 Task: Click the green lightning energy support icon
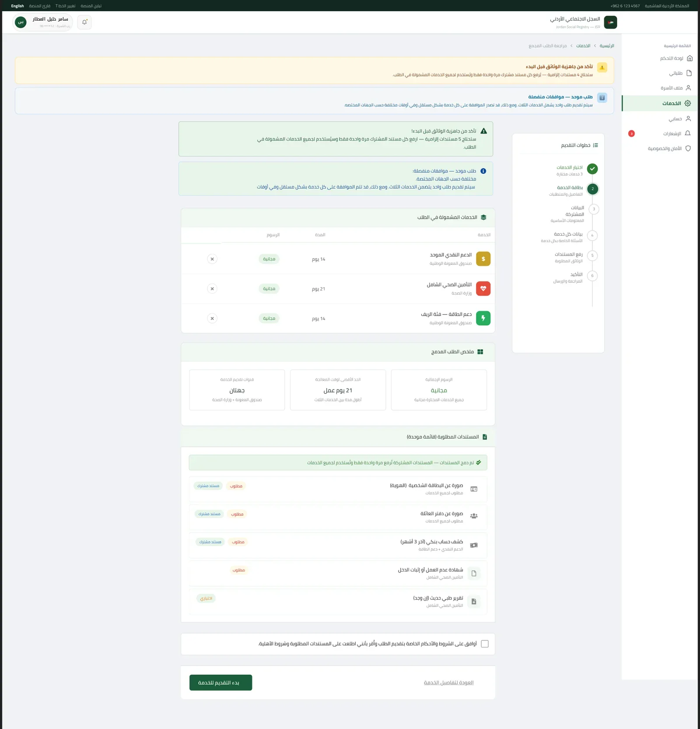click(x=483, y=319)
